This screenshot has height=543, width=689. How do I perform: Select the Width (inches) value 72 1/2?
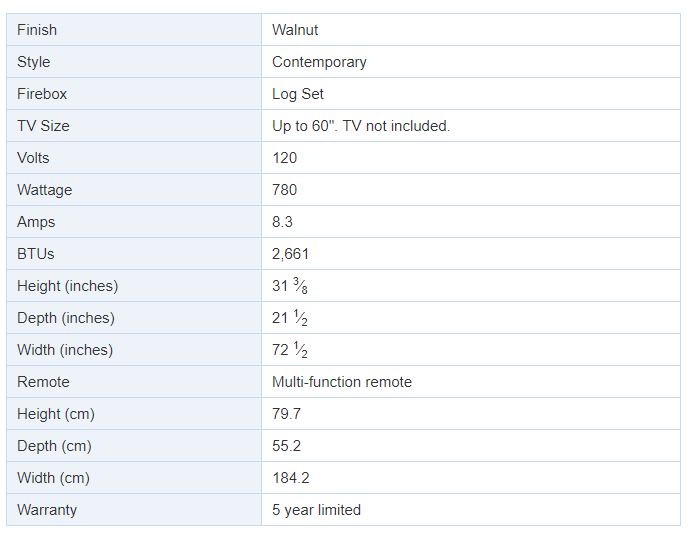point(290,350)
